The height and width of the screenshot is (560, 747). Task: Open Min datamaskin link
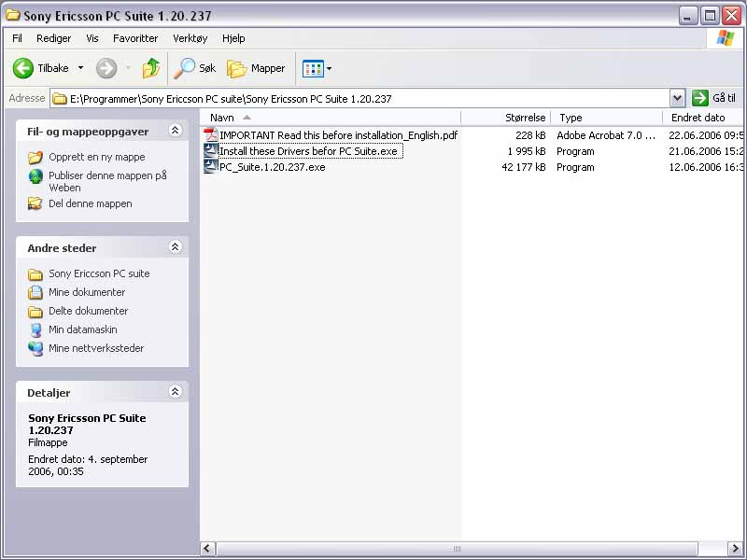tap(83, 329)
